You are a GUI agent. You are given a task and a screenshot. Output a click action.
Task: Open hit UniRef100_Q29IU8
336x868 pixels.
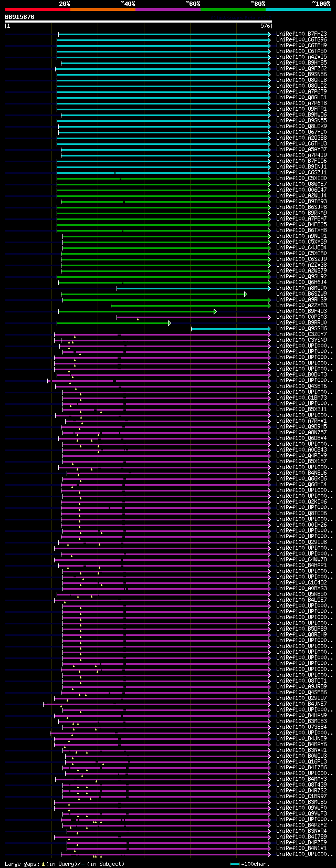click(x=301, y=542)
